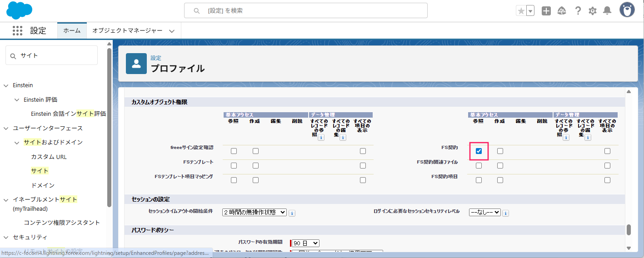Viewport: 644px width, 258px height.
Task: Click すべてのレコードの参照 info icon in freeeサイン設定確認 table header
Action: (321, 137)
